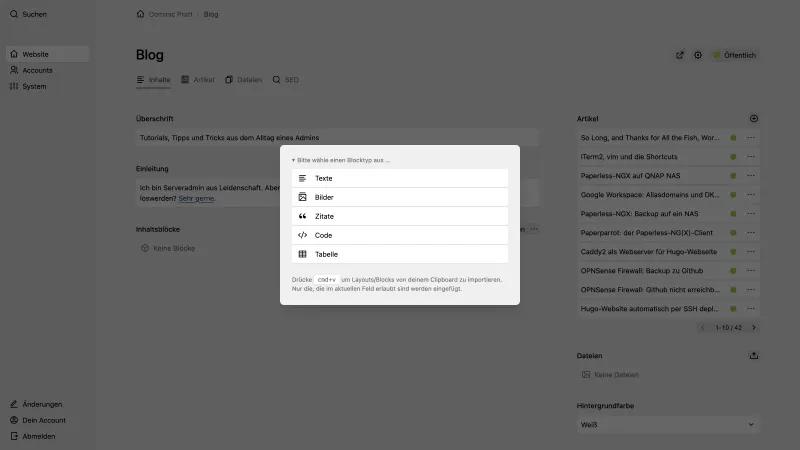Toggle the Öffentlich status button
The height and width of the screenshot is (450, 800).
[x=735, y=55]
